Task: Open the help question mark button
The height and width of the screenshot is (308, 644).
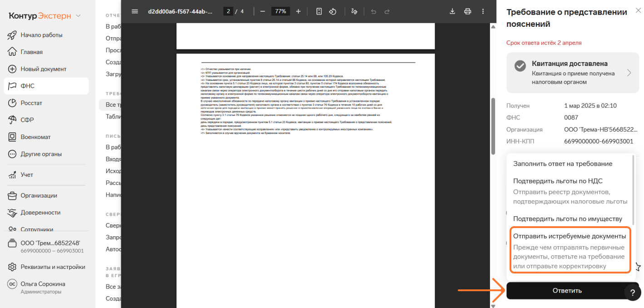Action: click(x=632, y=293)
